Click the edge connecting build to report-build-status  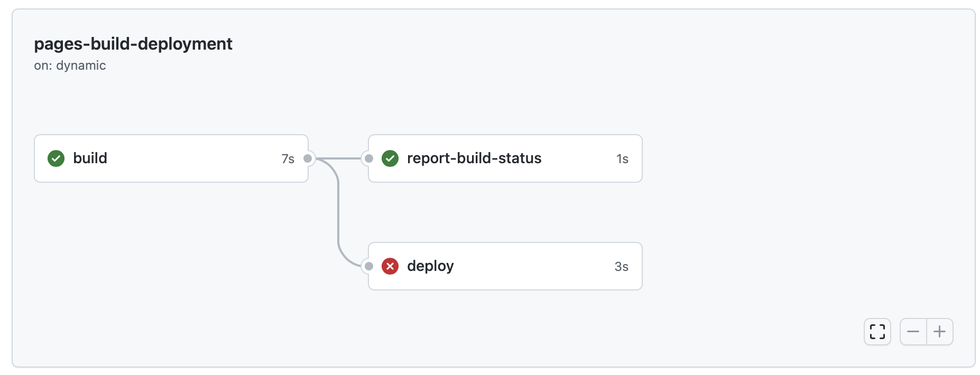click(x=339, y=158)
